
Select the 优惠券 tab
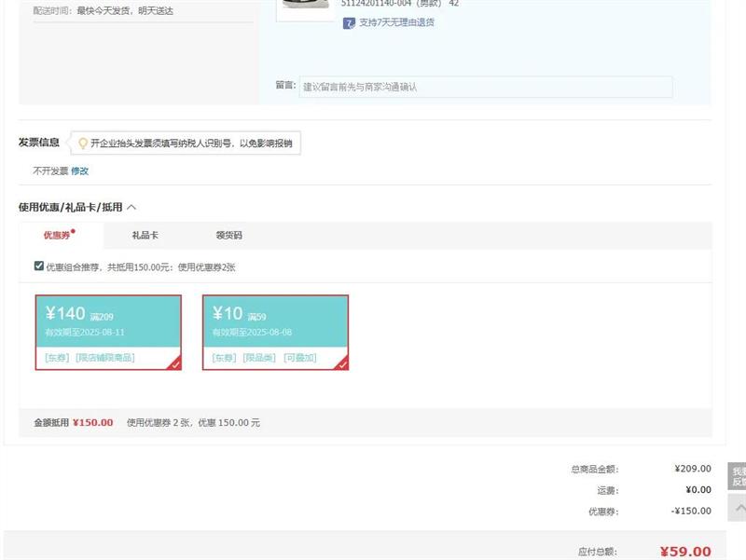pos(57,236)
